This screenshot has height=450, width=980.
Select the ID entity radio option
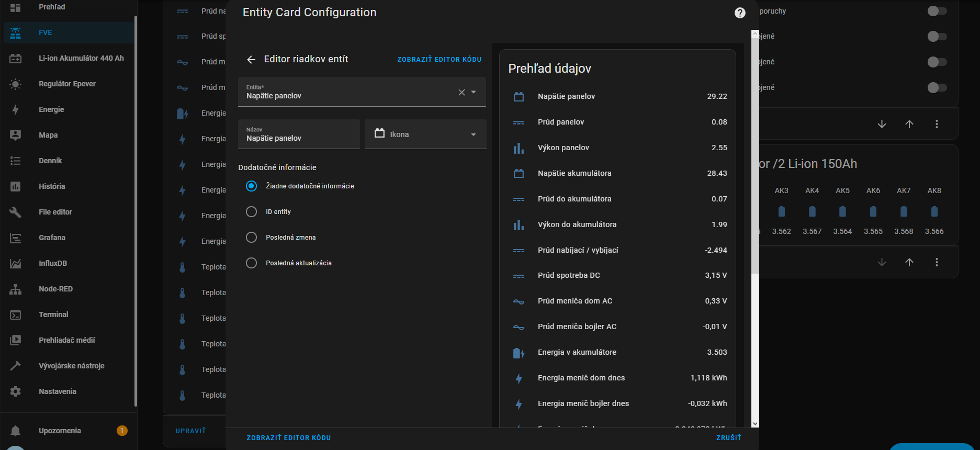(252, 212)
